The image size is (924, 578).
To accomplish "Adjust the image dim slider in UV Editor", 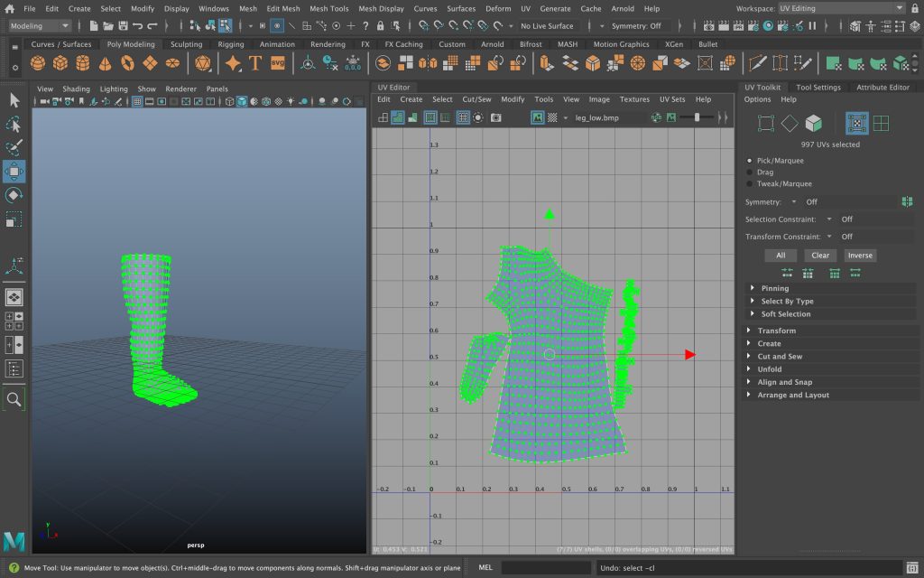I will coord(697,118).
